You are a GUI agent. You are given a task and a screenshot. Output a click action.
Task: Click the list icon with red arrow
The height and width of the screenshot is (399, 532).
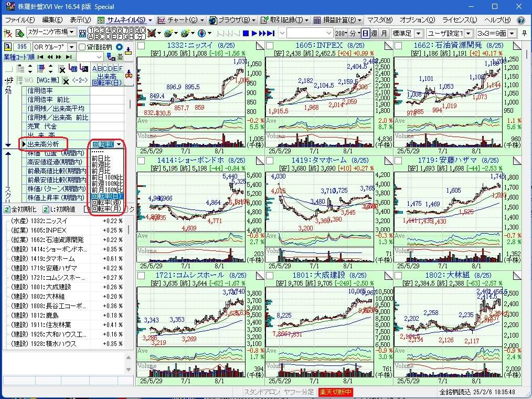coord(41,69)
